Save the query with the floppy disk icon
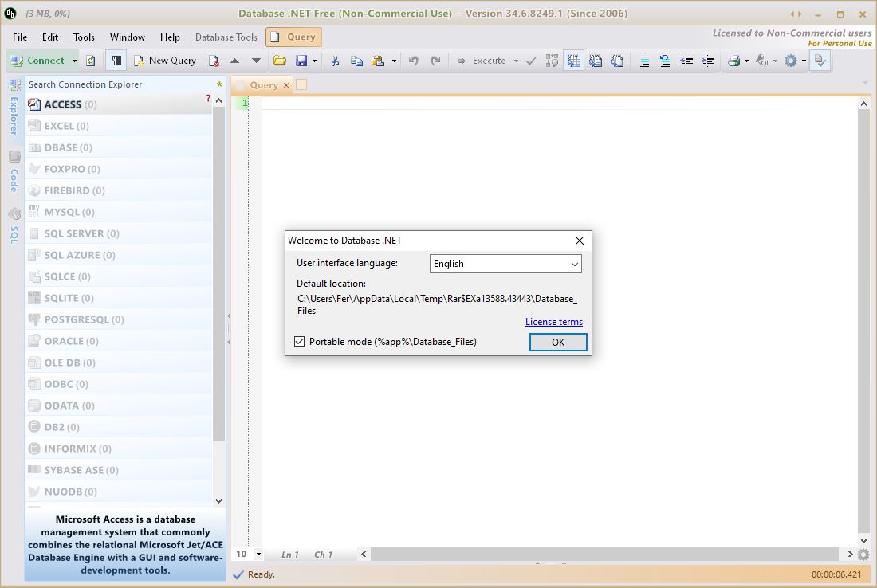 [x=301, y=61]
